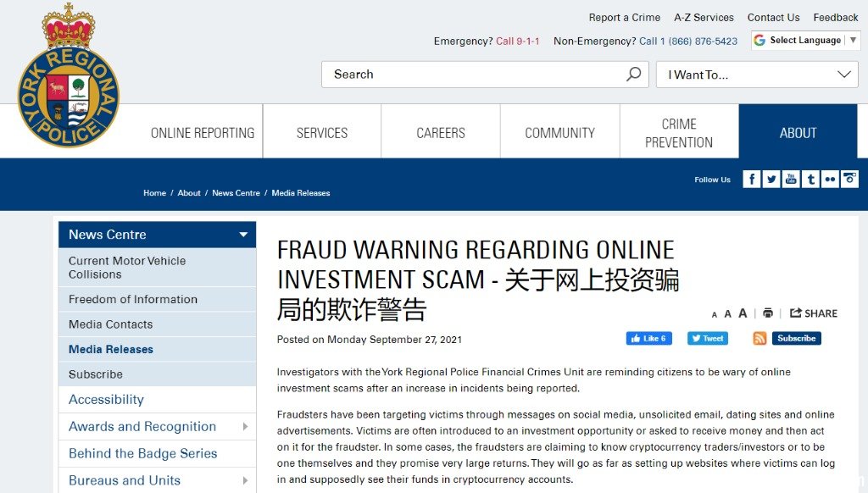
Task: Click the Facebook Like button
Action: tap(648, 338)
